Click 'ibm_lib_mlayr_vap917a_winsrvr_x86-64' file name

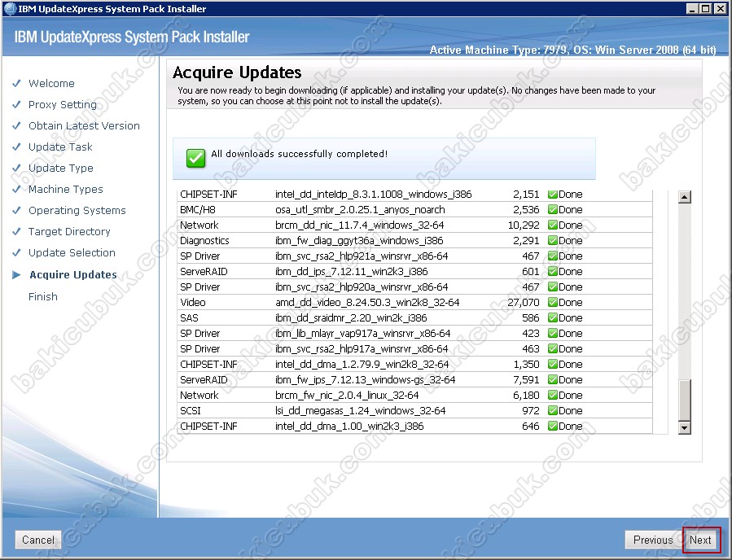click(x=362, y=333)
